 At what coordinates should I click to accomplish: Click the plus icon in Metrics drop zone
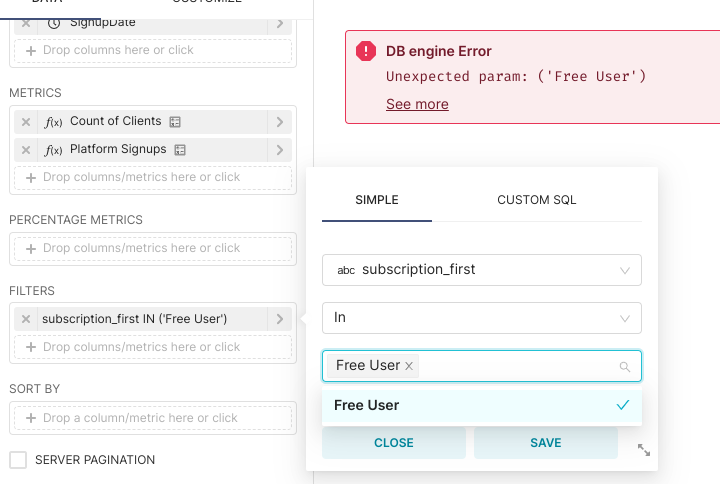coord(31,178)
